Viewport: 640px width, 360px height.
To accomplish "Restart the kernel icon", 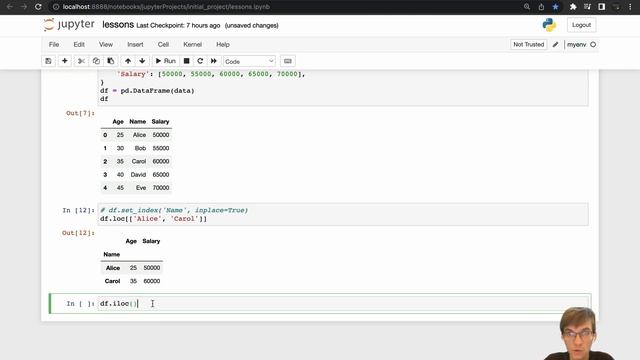I will [x=200, y=61].
